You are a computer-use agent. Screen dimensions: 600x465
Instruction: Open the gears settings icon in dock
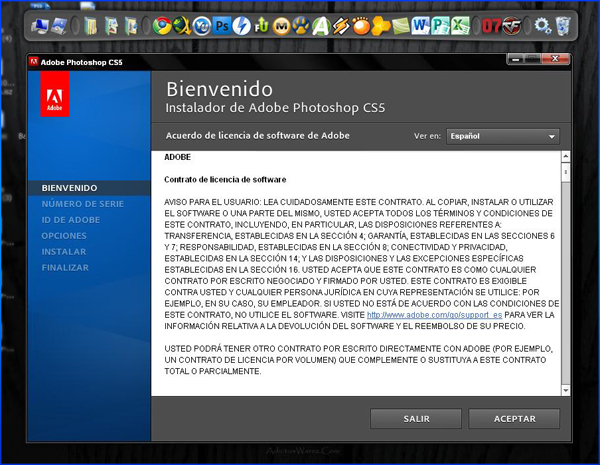click(543, 26)
